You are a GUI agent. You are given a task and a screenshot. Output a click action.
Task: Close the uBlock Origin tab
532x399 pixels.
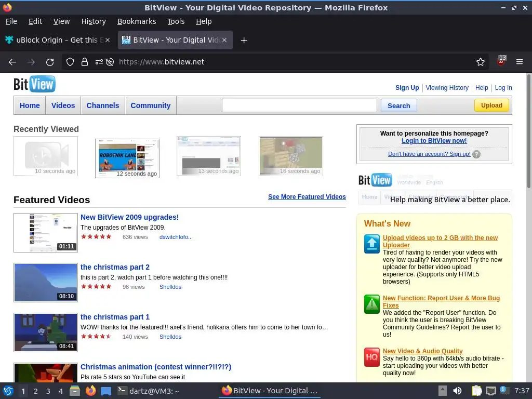tap(107, 40)
